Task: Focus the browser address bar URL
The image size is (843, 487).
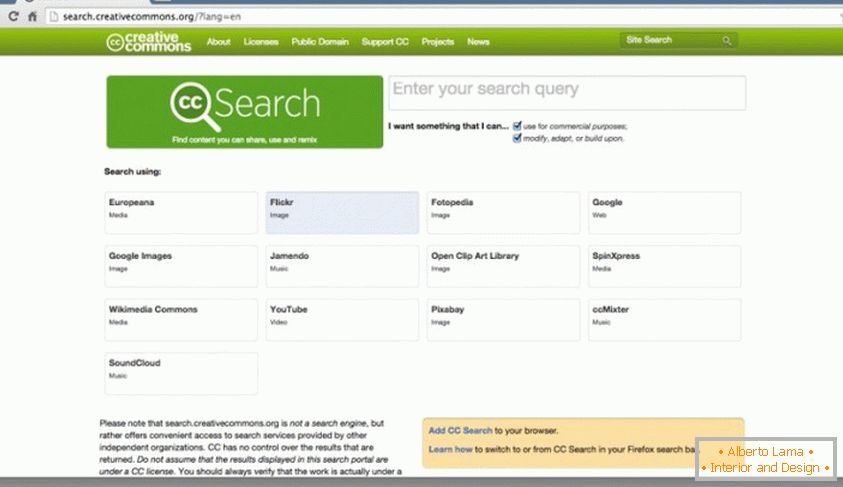Action: [152, 17]
